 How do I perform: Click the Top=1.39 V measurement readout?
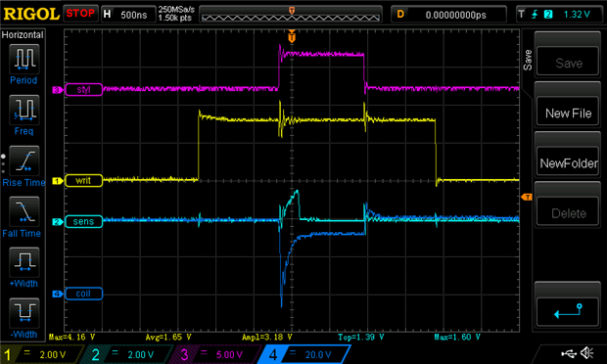[361, 337]
